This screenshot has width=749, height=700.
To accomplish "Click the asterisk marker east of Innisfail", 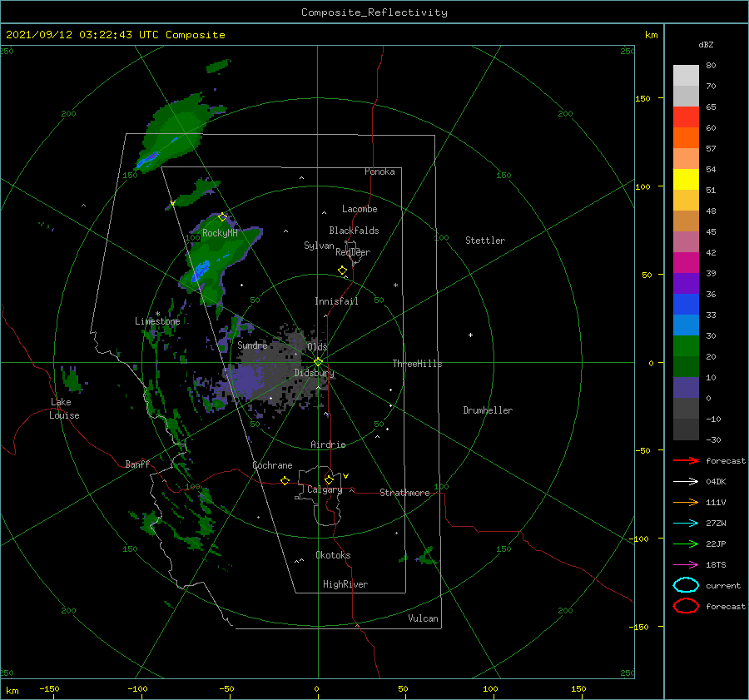I will click(x=395, y=285).
